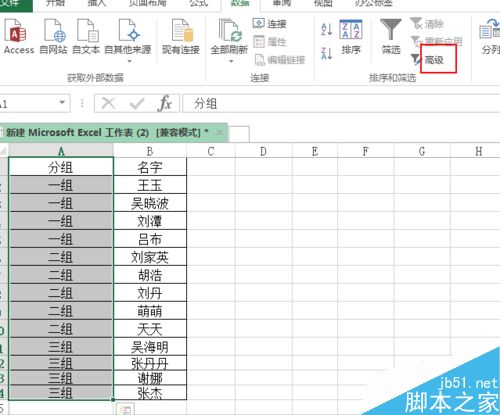This screenshot has width=500, height=415.
Task: Click the select-all corner of the sheet
Action: pos(4,151)
